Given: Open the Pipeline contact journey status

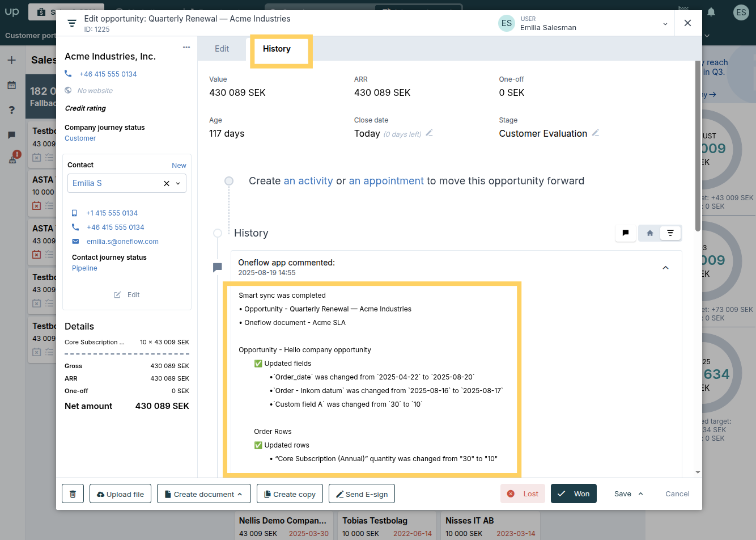Looking at the screenshot, I should pyautogui.click(x=84, y=268).
